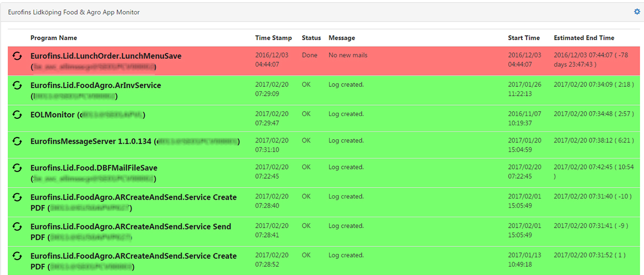
Task: Click refresh icon for ARCreateAndSend.Service Send PDF
Action: click(x=17, y=226)
